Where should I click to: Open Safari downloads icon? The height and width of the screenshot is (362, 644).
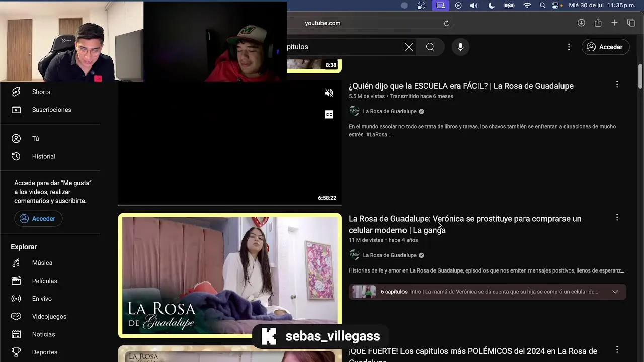[581, 23]
